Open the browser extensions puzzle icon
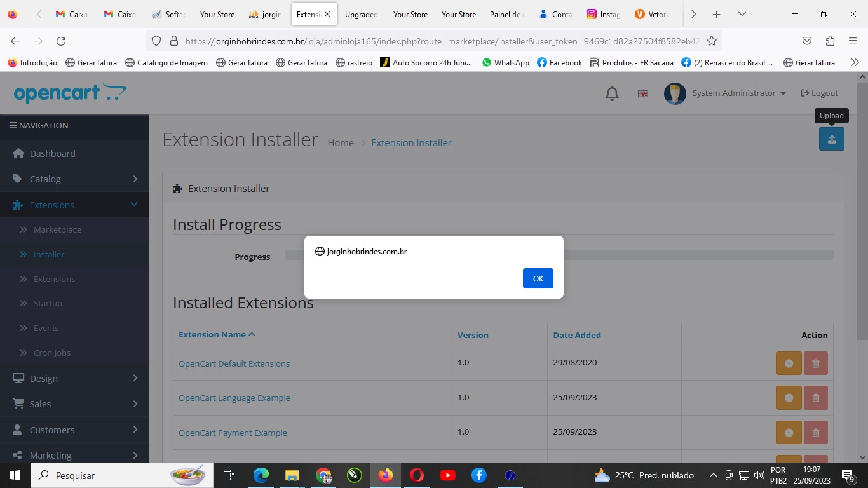 830,41
